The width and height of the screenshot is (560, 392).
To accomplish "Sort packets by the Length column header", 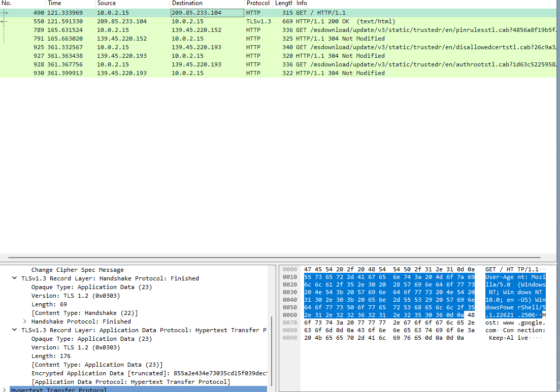I will coord(284,3).
